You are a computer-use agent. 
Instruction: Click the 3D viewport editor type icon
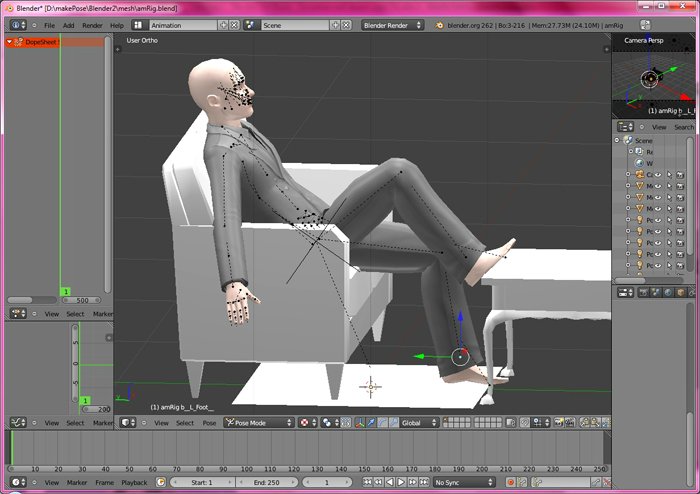[126, 423]
